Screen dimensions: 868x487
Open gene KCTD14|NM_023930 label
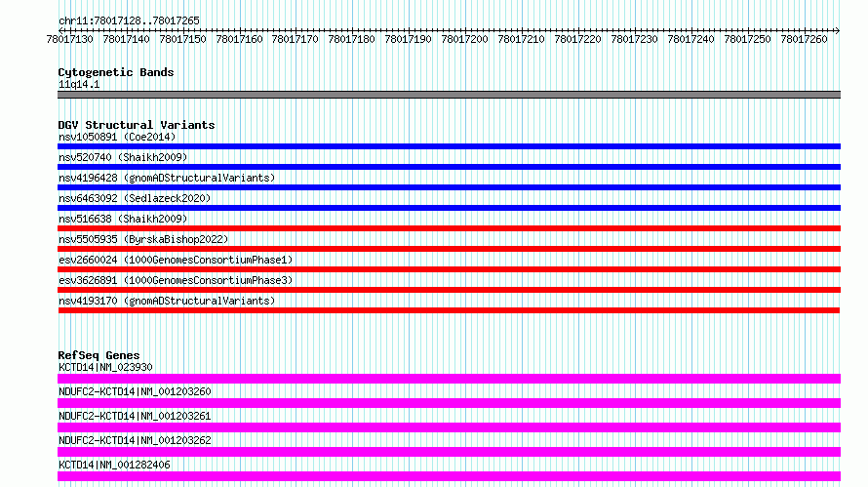click(x=105, y=367)
